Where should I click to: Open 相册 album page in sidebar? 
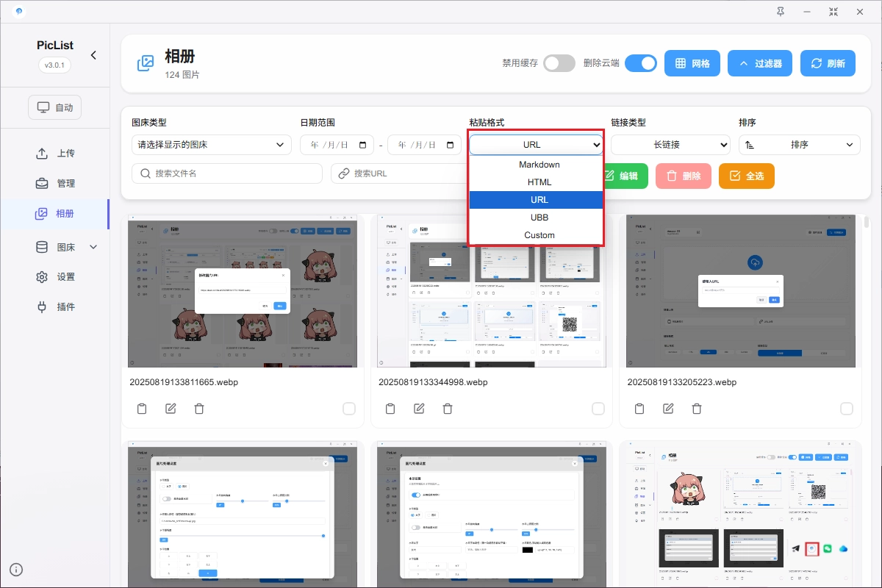pyautogui.click(x=54, y=214)
